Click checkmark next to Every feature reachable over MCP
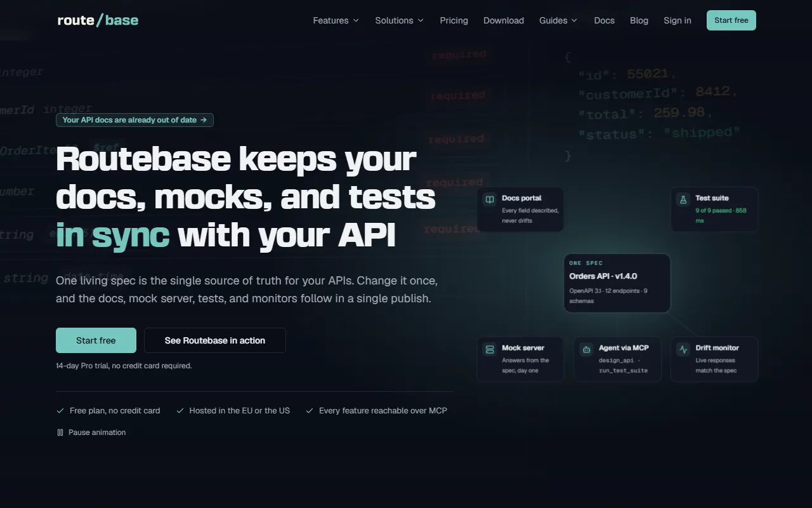The image size is (812, 508). pyautogui.click(x=310, y=411)
